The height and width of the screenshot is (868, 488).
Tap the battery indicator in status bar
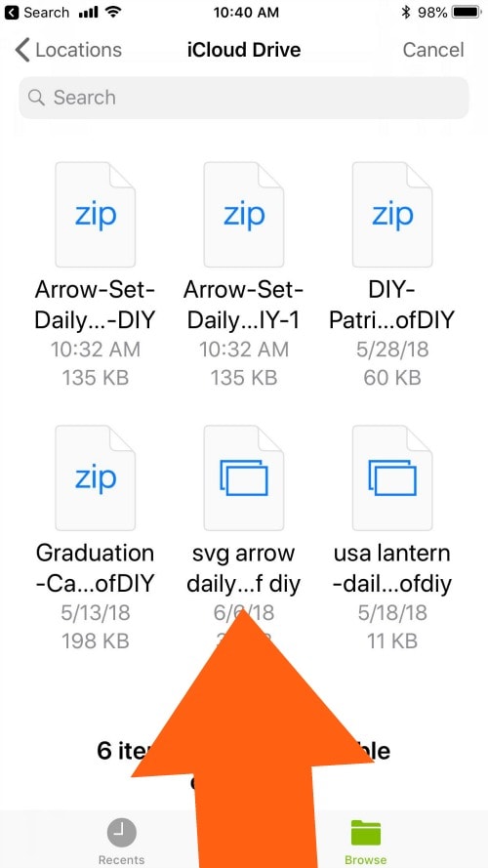(x=467, y=12)
